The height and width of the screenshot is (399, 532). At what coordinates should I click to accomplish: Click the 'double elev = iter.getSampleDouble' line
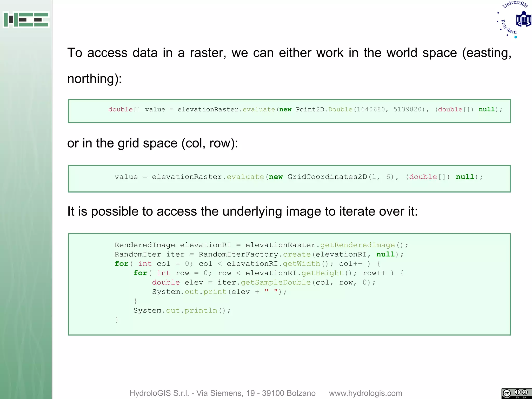tap(264, 282)
